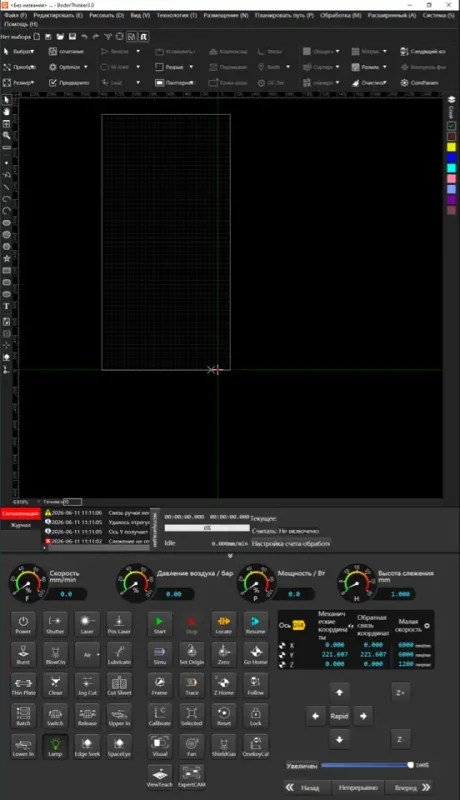Jog the head with the right arrow
The width and height of the screenshot is (460, 800).
pyautogui.click(x=363, y=716)
